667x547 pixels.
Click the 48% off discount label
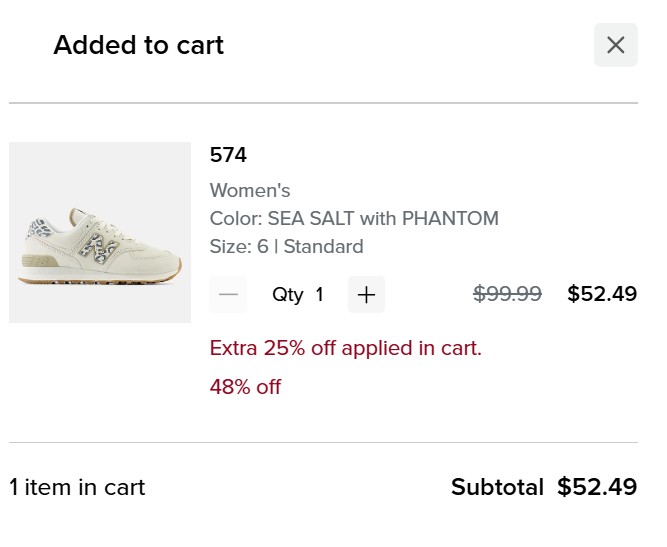click(245, 386)
